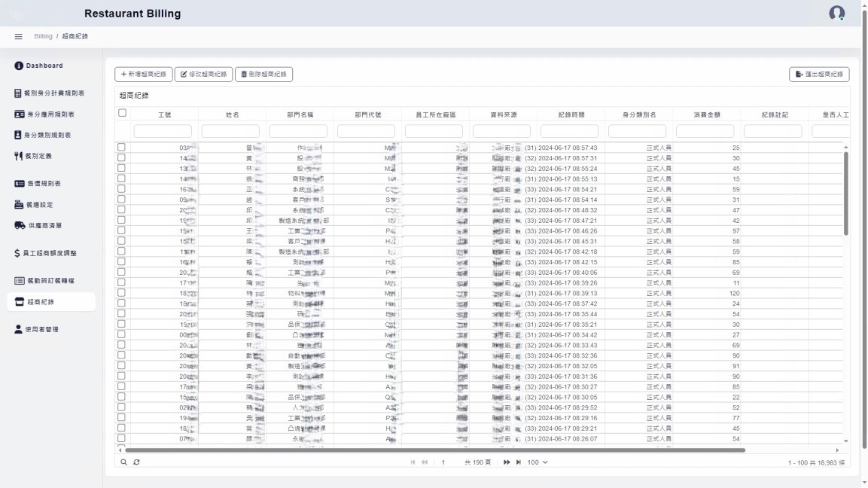This screenshot has height=488, width=868.
Task: Open Dashboard in the sidebar
Action: [44, 66]
